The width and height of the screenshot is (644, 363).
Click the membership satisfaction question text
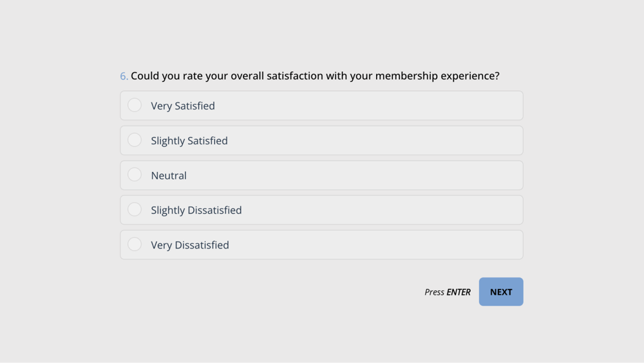tap(315, 76)
